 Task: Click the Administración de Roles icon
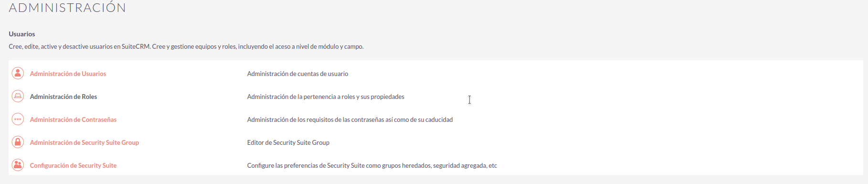point(18,96)
